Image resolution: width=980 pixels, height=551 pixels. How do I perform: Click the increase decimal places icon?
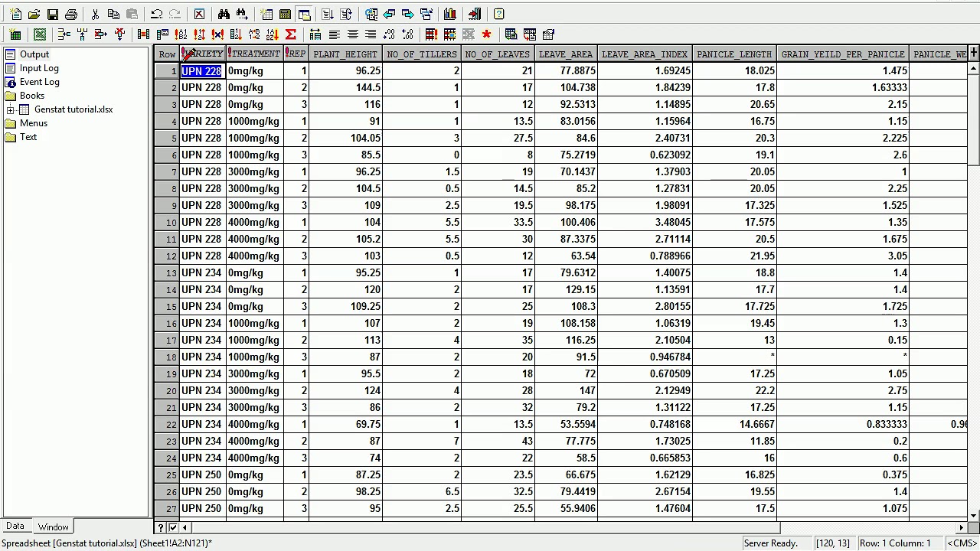389,34
